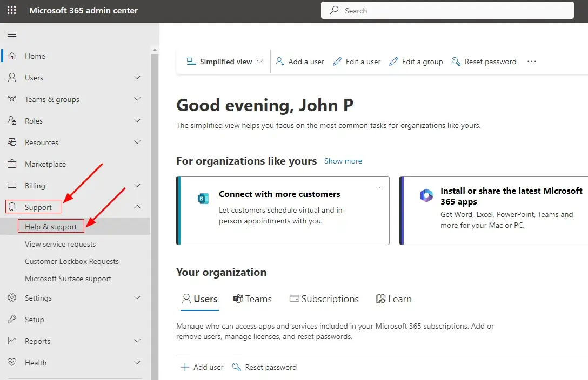
Task: Open Help & support menu item
Action: click(x=51, y=227)
